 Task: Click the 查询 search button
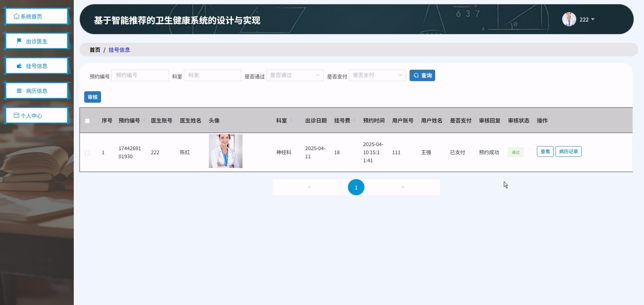[x=422, y=75]
